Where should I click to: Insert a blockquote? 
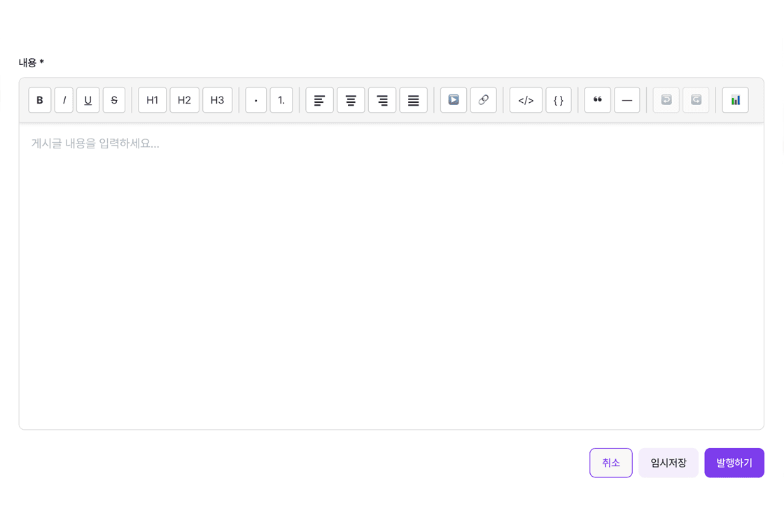click(597, 100)
